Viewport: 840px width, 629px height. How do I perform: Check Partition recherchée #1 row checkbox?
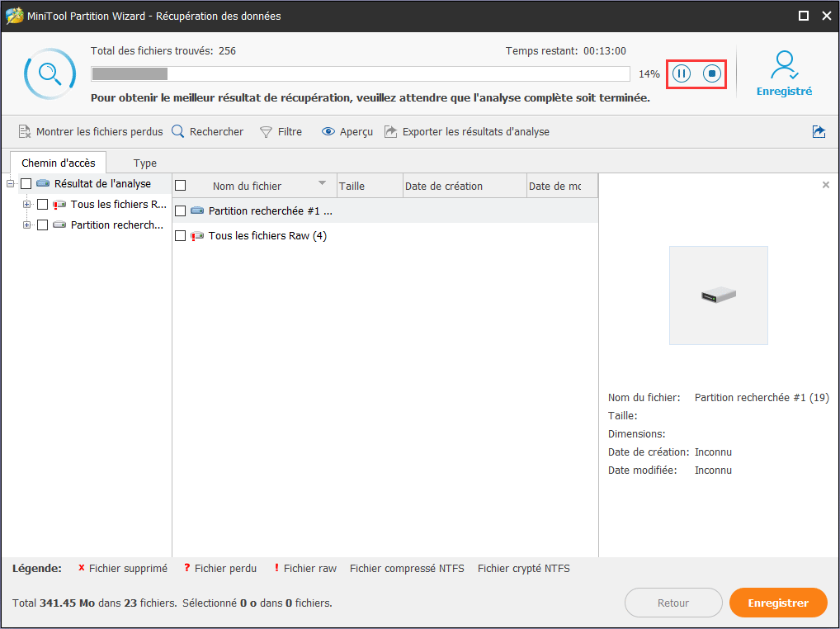click(x=181, y=211)
